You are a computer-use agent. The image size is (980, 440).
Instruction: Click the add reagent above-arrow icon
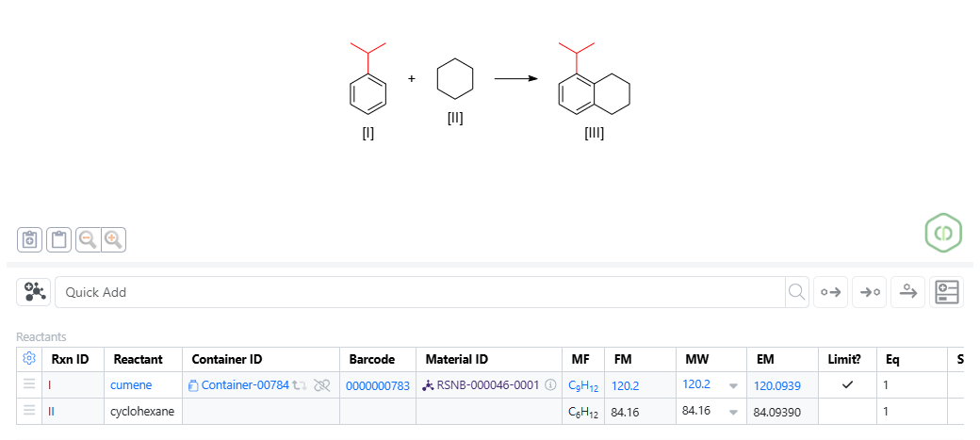[907, 292]
